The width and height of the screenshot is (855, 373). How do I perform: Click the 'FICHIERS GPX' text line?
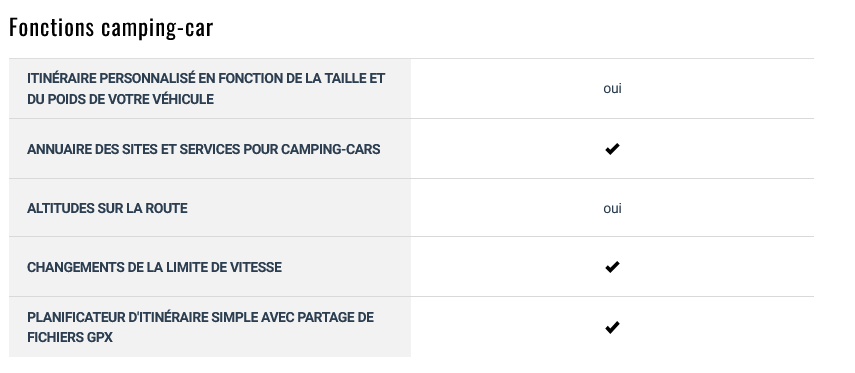pyautogui.click(x=70, y=338)
